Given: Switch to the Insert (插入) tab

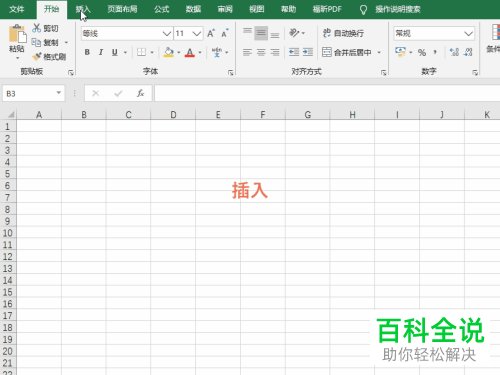Looking at the screenshot, I should [83, 9].
